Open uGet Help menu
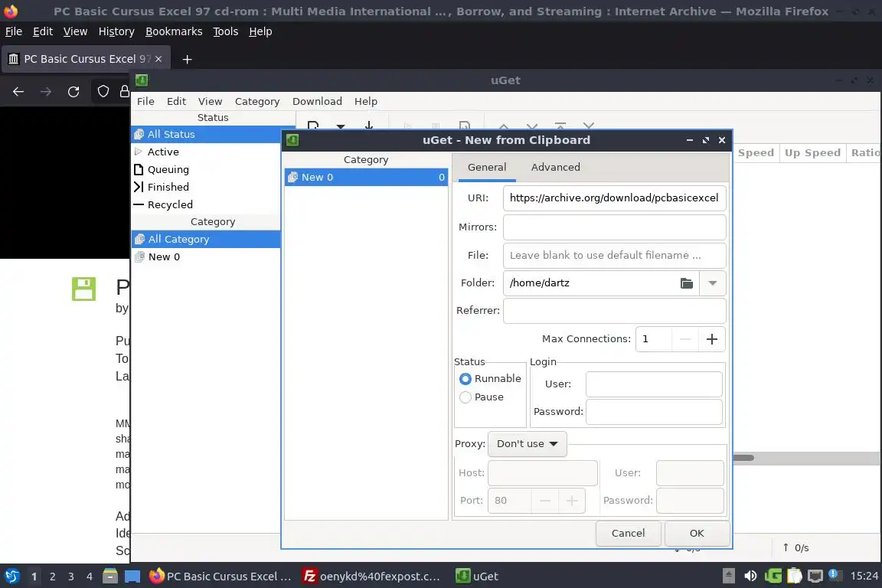The width and height of the screenshot is (882, 588). (366, 101)
